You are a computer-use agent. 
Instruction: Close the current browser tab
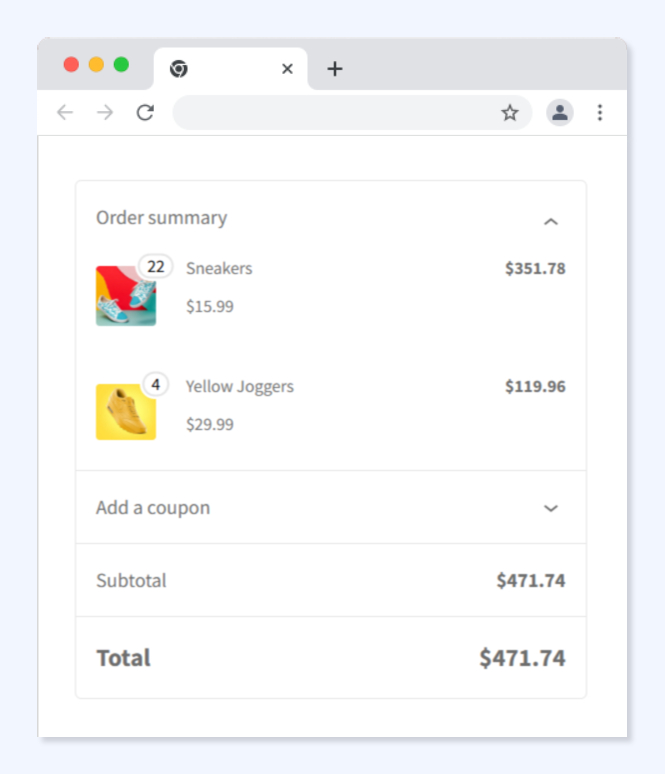click(x=287, y=69)
